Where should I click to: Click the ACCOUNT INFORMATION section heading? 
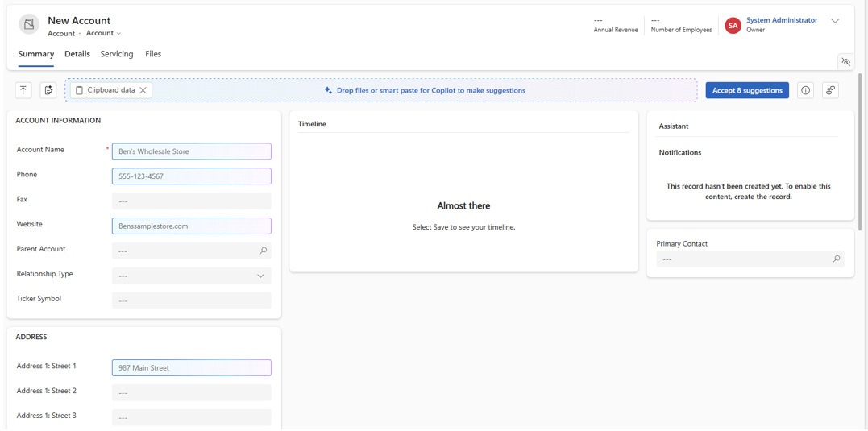58,120
